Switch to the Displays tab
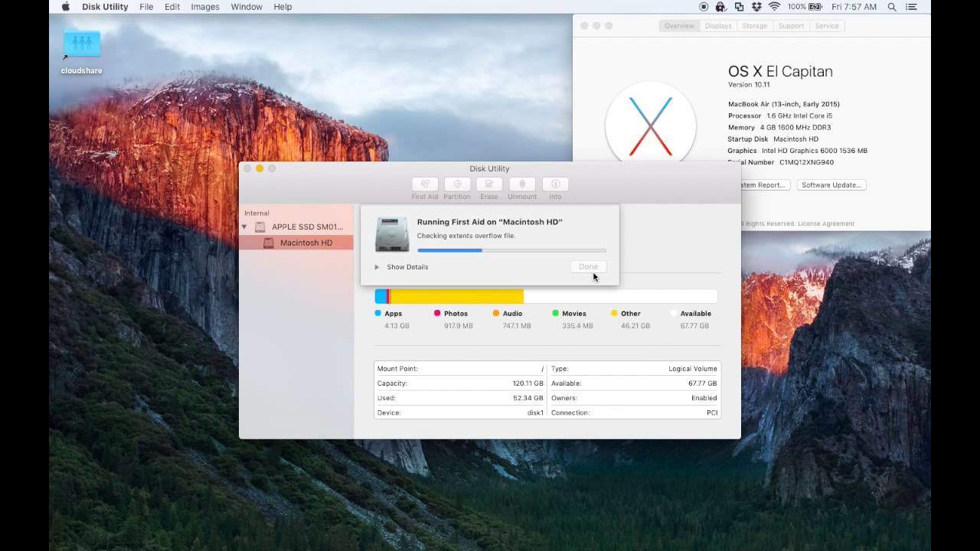 718,26
